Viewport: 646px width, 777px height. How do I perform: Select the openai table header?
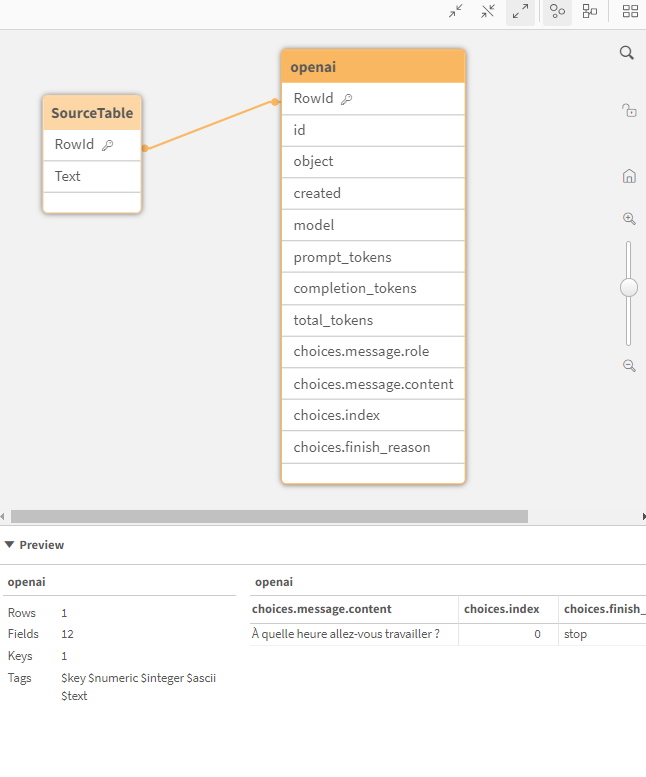[373, 67]
